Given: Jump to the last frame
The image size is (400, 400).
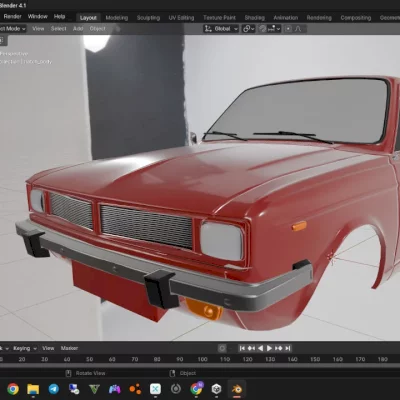Looking at the screenshot, I should coord(288,348).
